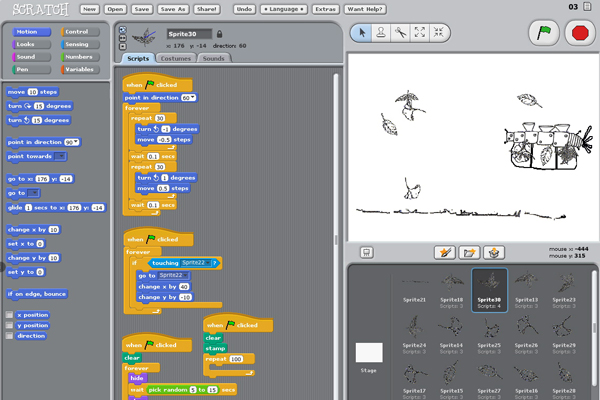The width and height of the screenshot is (600, 400).
Task: Switch to the Costumes tab
Action: coord(176,58)
